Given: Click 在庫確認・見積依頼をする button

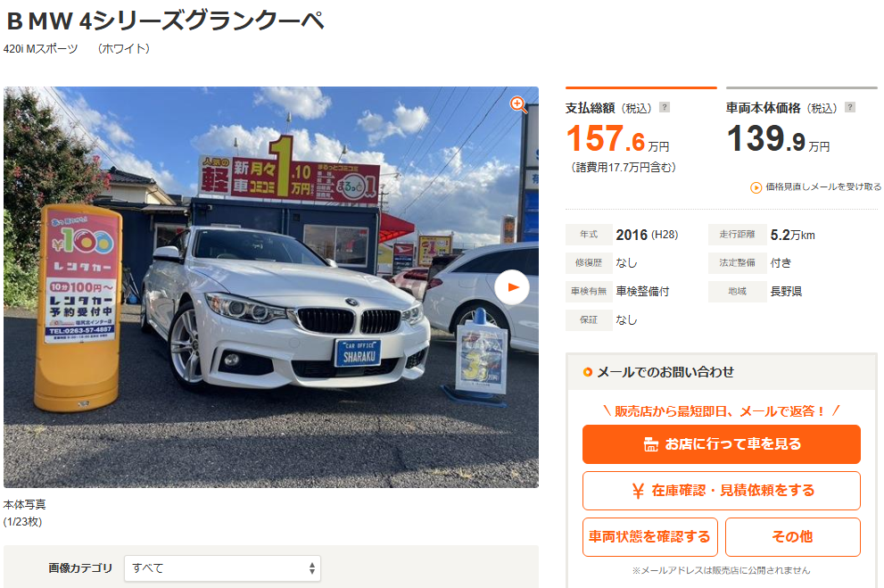Looking at the screenshot, I should point(721,491).
